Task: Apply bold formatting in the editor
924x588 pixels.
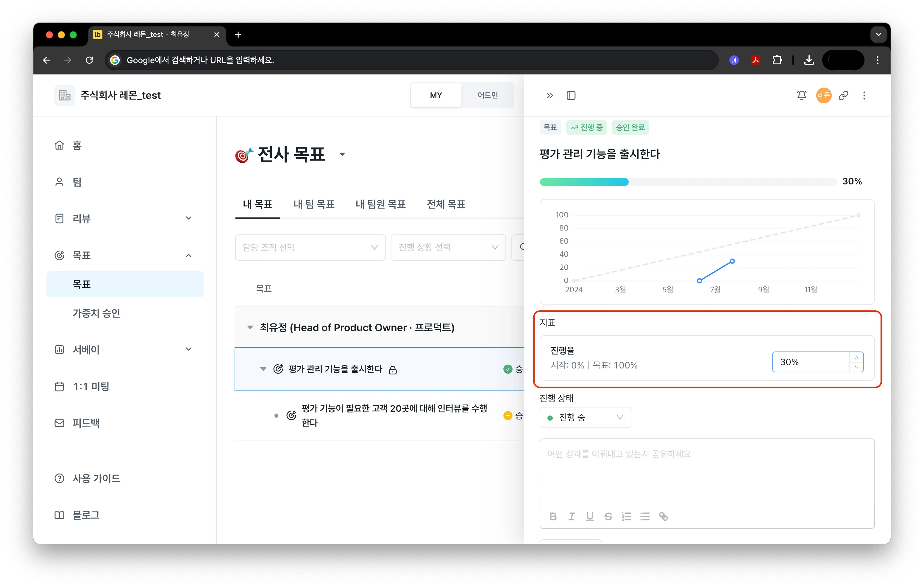Action: [553, 517]
